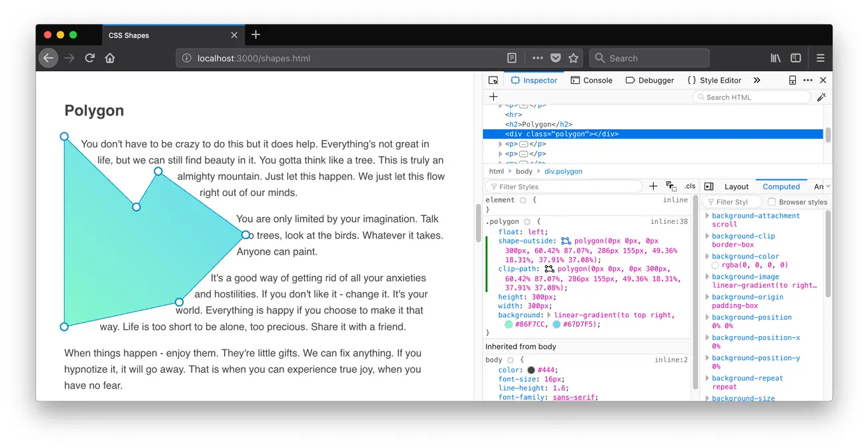Show more DevTools tools with chevron
Viewport: 868px width, 448px height.
click(757, 80)
